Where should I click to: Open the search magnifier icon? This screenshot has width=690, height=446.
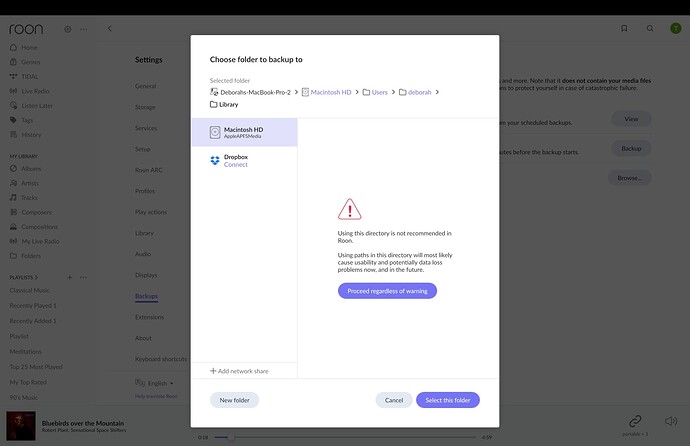(x=650, y=28)
